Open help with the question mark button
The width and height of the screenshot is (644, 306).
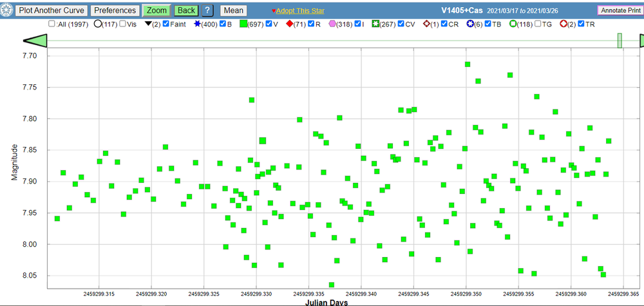[x=208, y=10]
